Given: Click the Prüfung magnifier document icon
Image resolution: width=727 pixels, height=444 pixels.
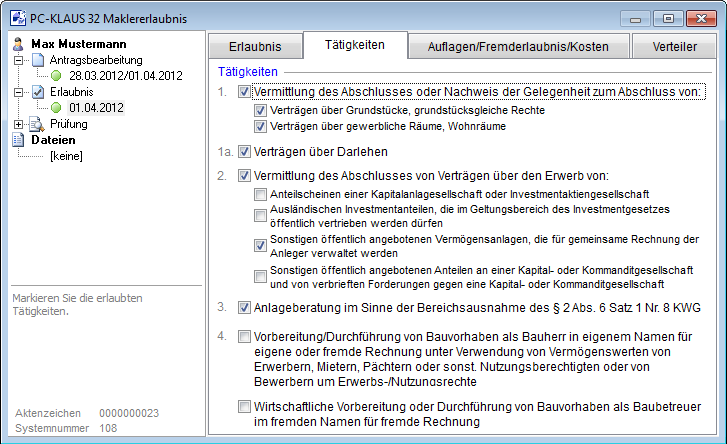Looking at the screenshot, I should point(37,124).
